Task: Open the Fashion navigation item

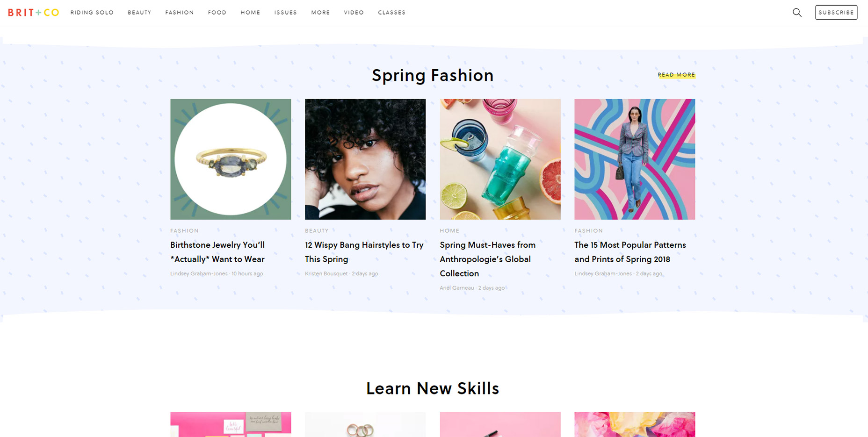Action: click(x=180, y=13)
